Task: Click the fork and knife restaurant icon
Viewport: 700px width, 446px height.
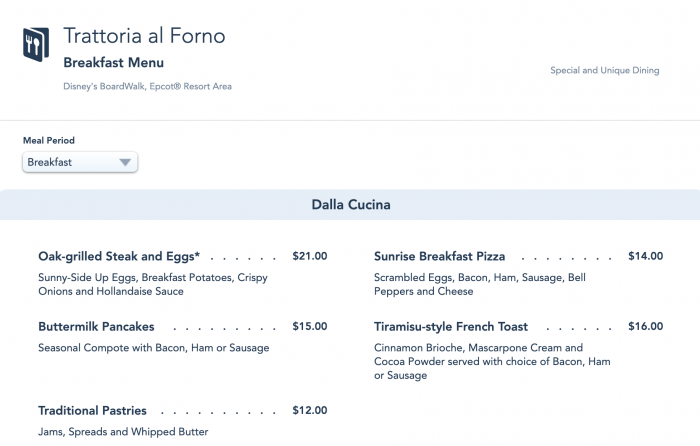Action: [x=34, y=44]
